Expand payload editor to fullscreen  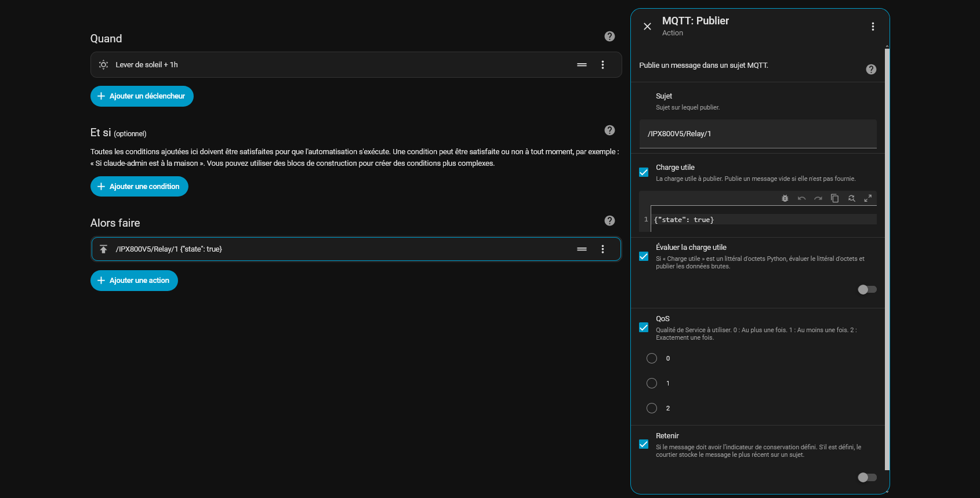coord(868,198)
